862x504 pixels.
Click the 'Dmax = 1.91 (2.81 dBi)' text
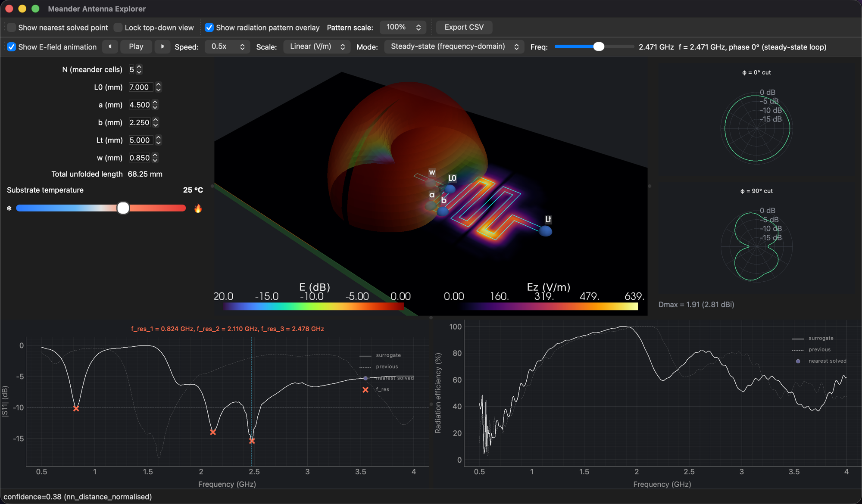(x=696, y=305)
